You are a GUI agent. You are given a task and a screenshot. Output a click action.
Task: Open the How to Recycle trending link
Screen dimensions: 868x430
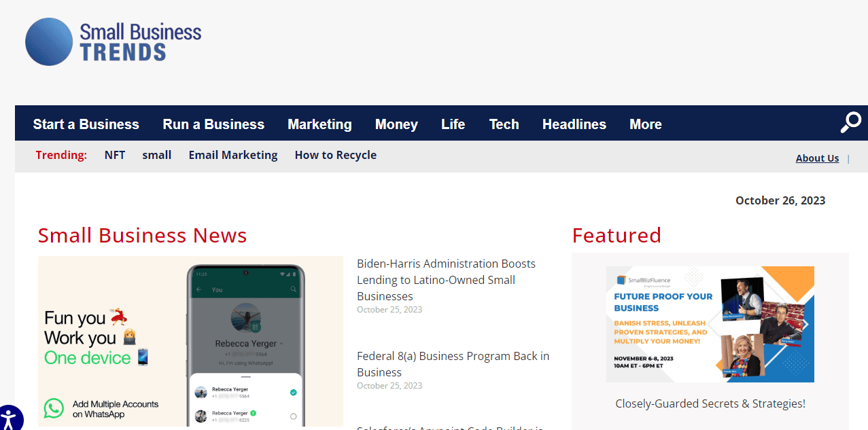point(335,155)
